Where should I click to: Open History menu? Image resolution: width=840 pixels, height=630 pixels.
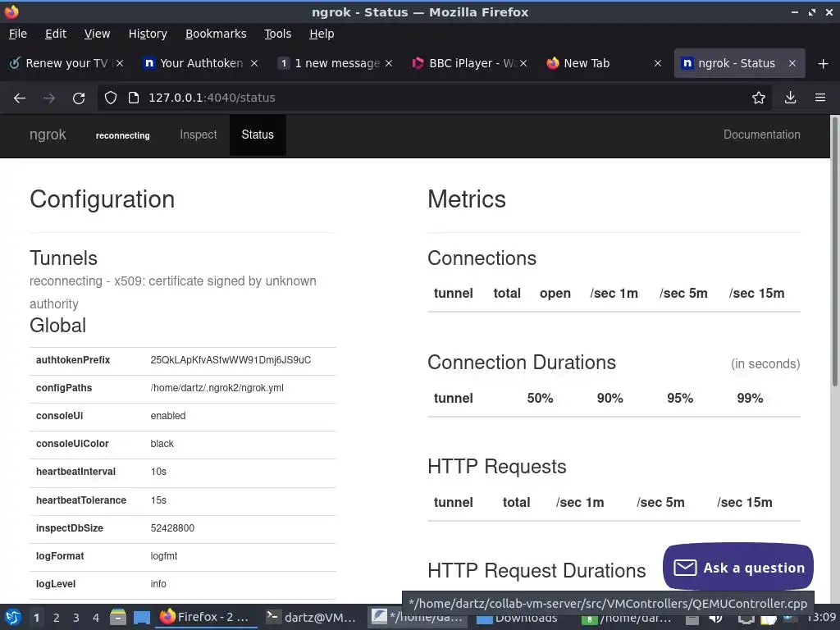148,34
